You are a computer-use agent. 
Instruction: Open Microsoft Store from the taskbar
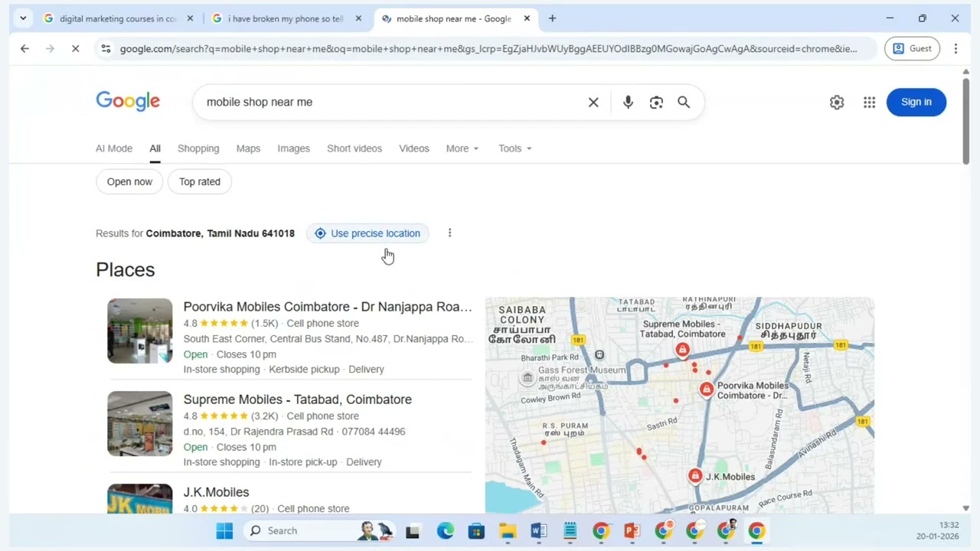pos(476,530)
